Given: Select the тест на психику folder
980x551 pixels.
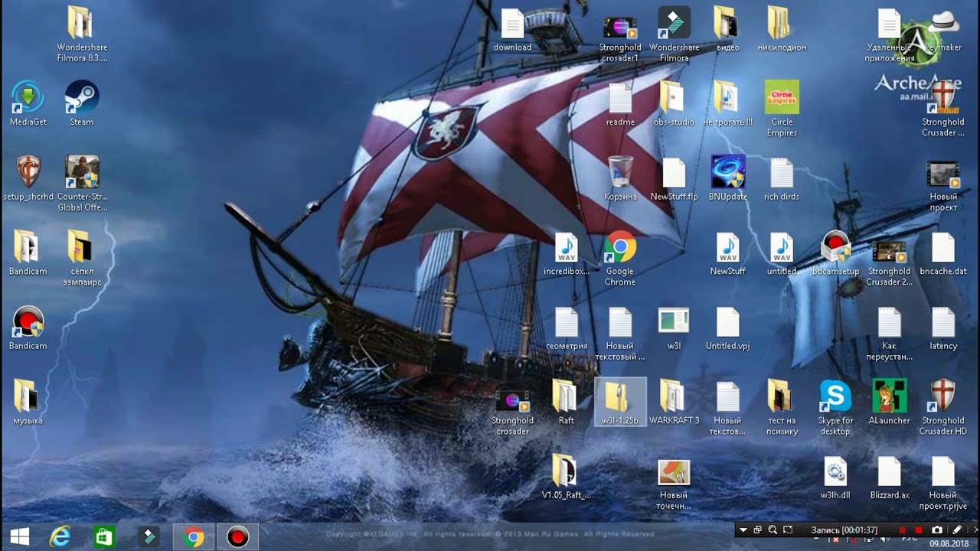Looking at the screenshot, I should click(x=782, y=407).
